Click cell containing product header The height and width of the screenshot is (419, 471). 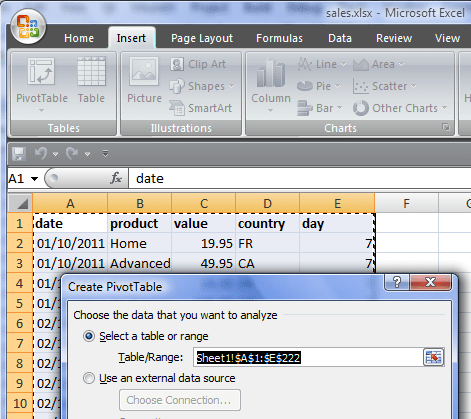pos(139,223)
